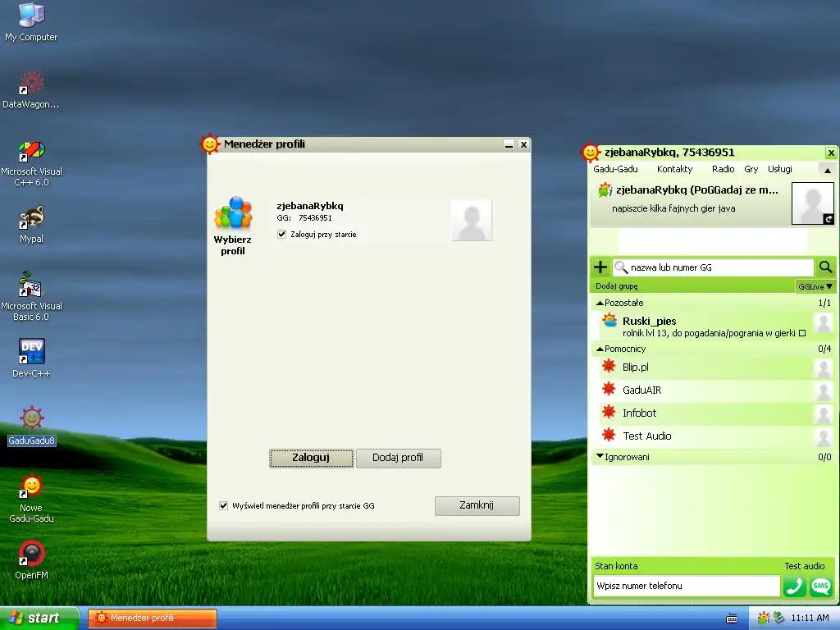Open Nowe Gadu-Gadu desktop shortcut
This screenshot has height=630, width=840.
31,498
